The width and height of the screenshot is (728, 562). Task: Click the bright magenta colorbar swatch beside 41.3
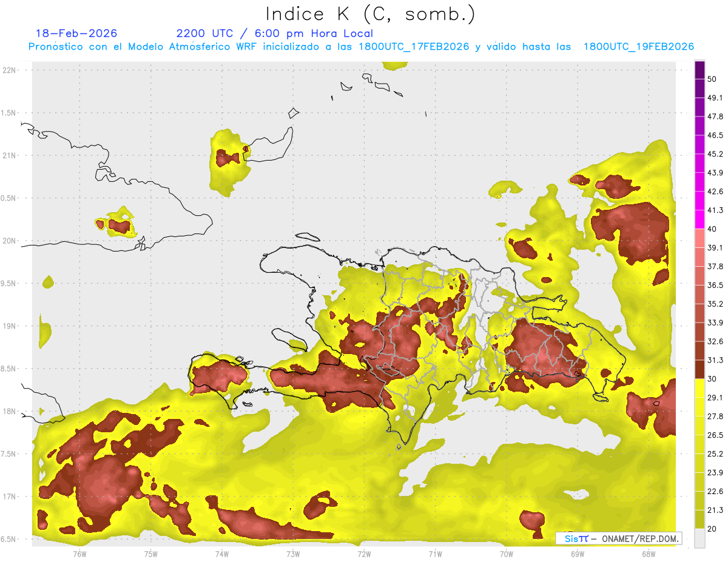pos(699,219)
